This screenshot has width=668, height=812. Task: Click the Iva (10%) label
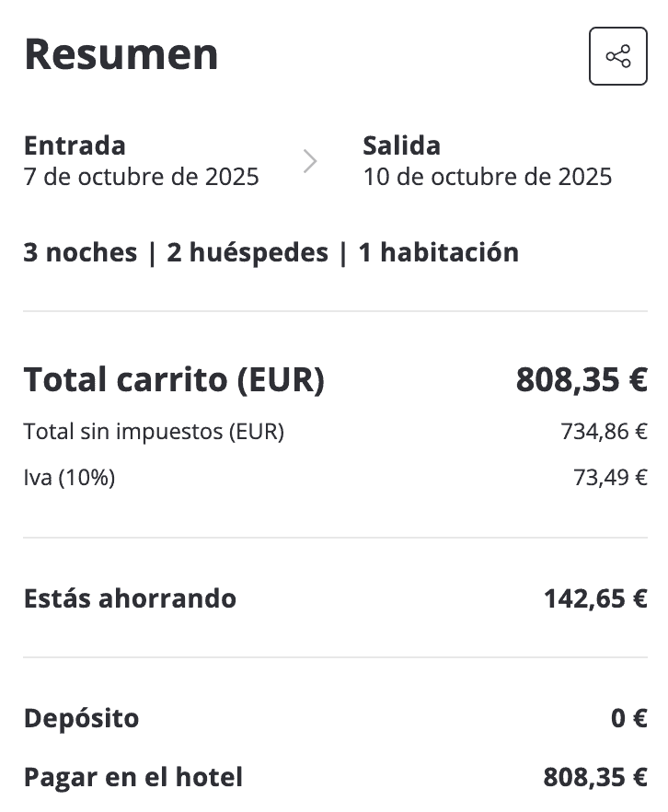[69, 478]
